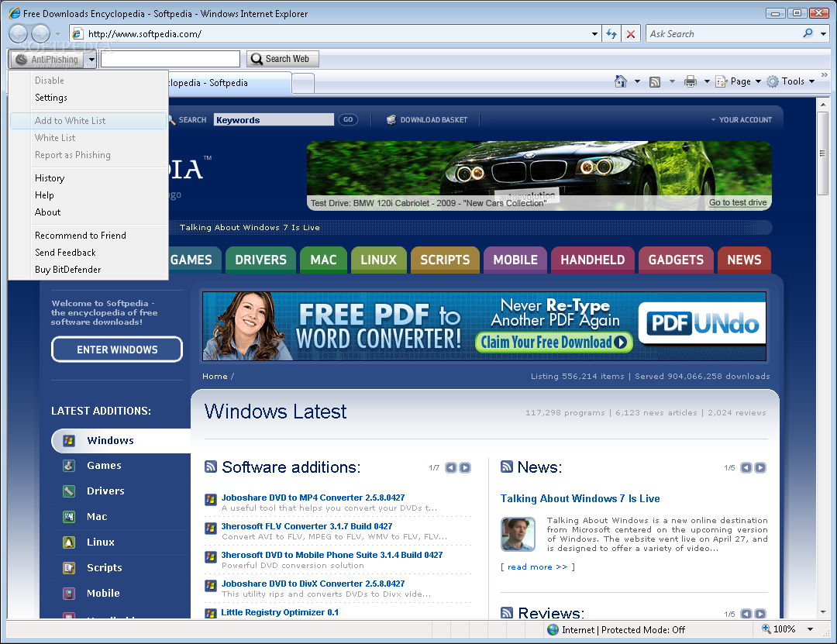Click the red Stop loading icon

tap(630, 34)
